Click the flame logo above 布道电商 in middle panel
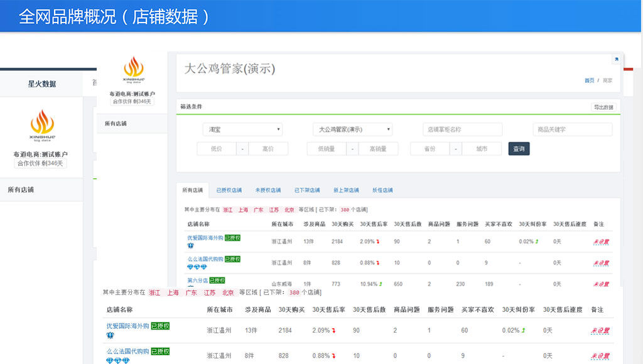Image resolution: width=643 pixels, height=364 pixels. click(134, 70)
